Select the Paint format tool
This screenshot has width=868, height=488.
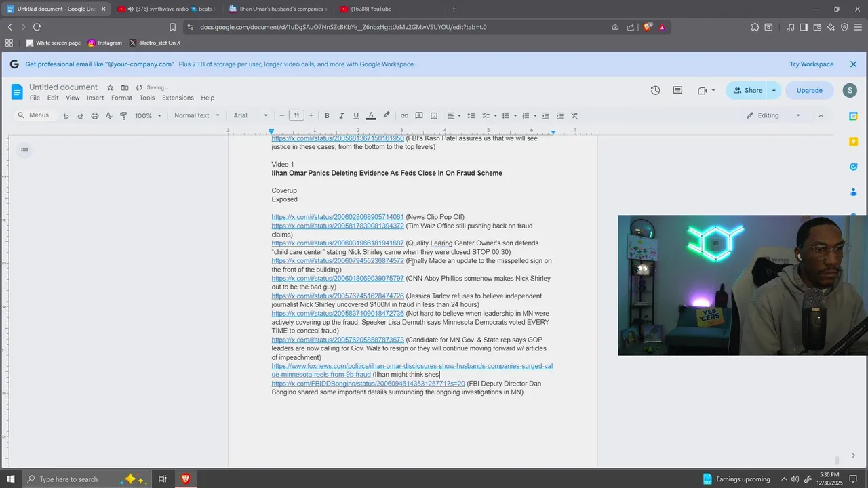point(123,116)
